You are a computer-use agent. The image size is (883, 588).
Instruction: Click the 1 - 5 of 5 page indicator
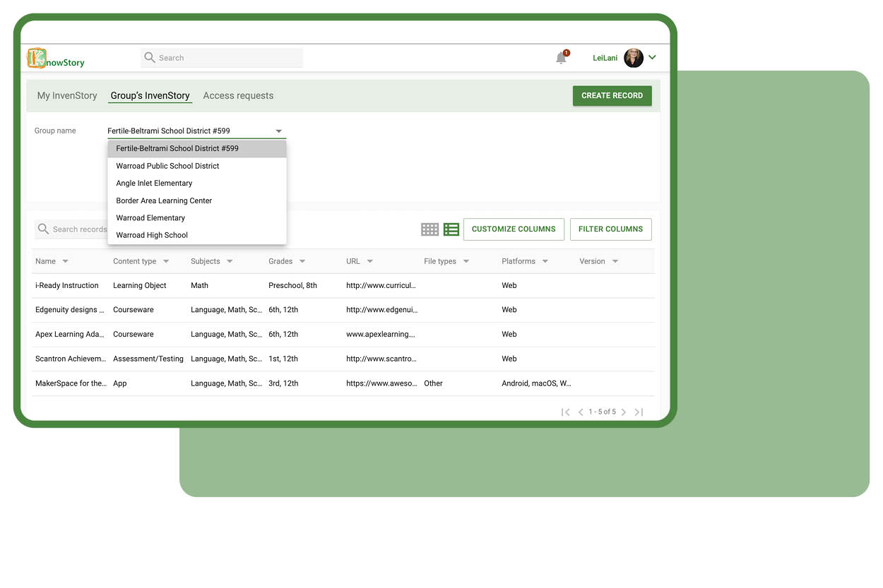point(602,412)
